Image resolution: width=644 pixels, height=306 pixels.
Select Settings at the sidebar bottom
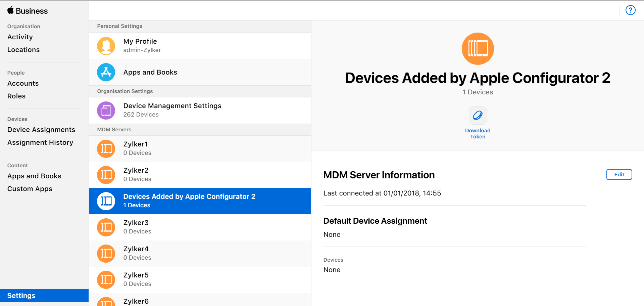[x=21, y=296]
